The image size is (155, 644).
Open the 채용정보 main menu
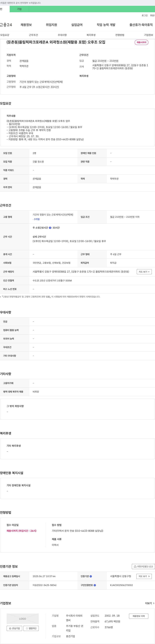26,25
